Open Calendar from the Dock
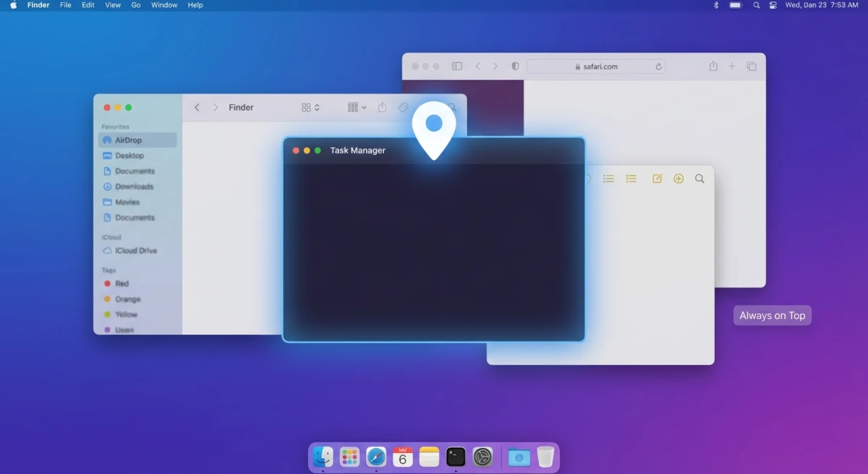This screenshot has width=868, height=474. click(403, 457)
